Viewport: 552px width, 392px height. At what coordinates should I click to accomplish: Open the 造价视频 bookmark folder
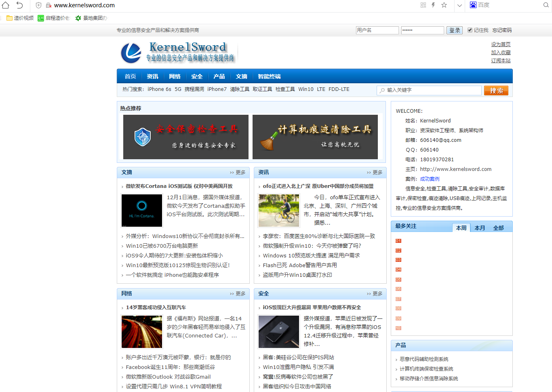[x=20, y=18]
